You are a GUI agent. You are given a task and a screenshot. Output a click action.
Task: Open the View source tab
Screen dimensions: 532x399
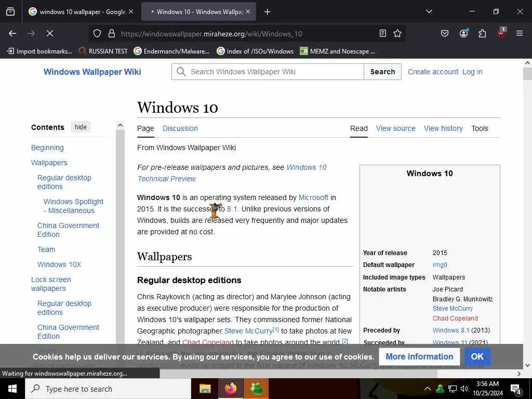(x=395, y=128)
